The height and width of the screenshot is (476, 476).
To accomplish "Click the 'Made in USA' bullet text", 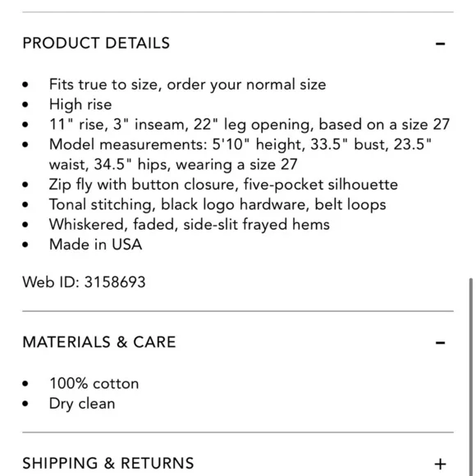I will [x=95, y=245].
